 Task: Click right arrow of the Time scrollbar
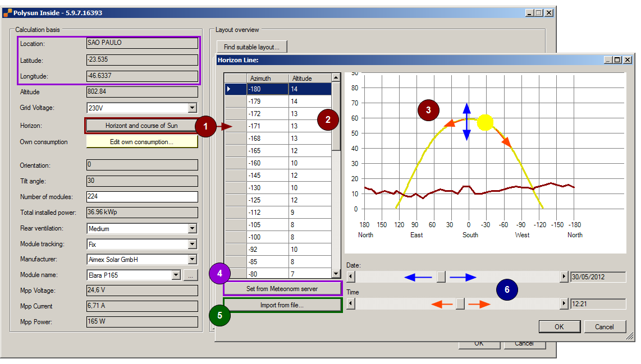pyautogui.click(x=564, y=303)
